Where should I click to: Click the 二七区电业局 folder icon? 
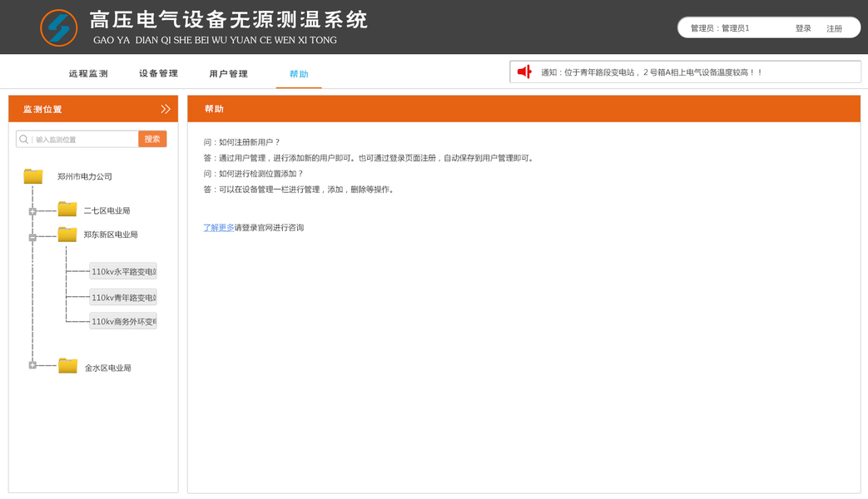pos(67,209)
